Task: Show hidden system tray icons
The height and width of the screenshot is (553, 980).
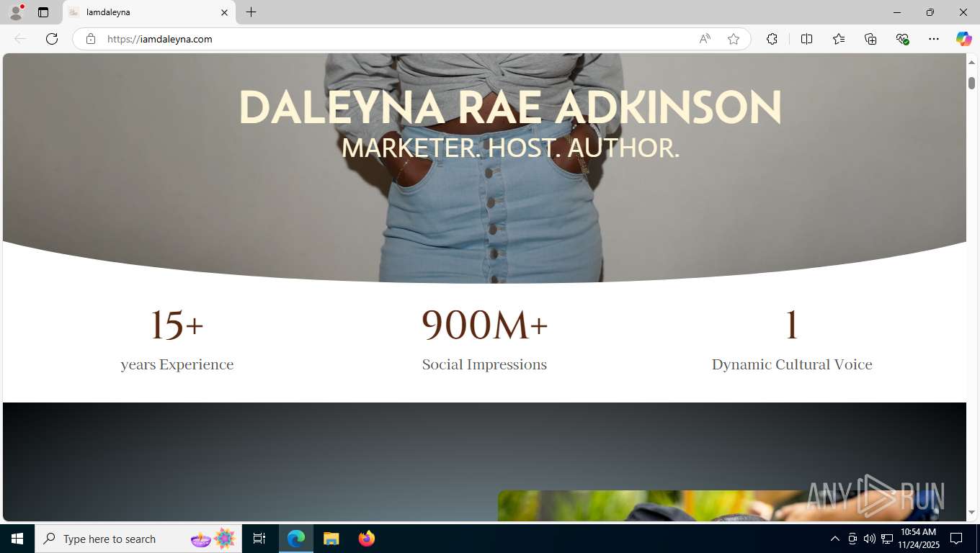Action: (835, 539)
